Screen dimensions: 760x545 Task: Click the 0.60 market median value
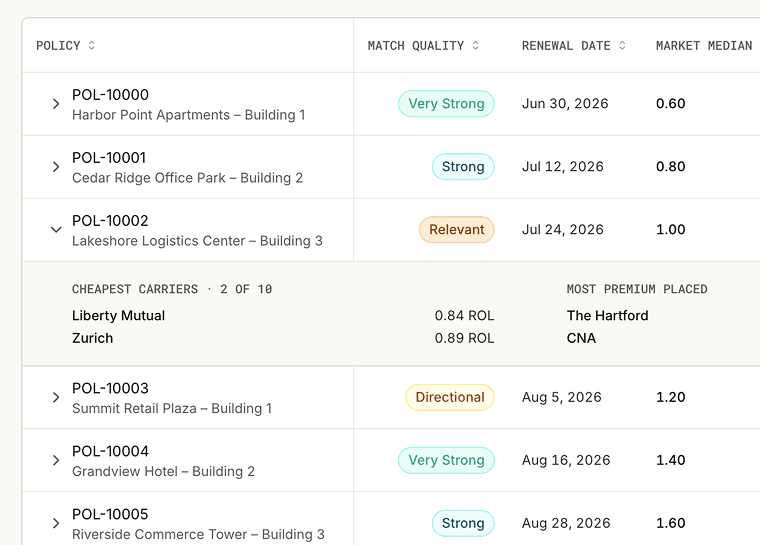671,104
